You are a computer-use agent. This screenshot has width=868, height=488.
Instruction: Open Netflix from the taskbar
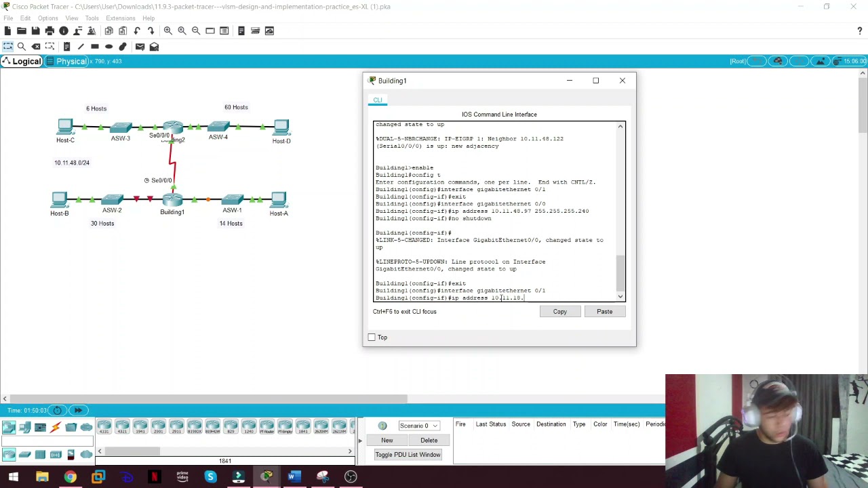pos(154,477)
